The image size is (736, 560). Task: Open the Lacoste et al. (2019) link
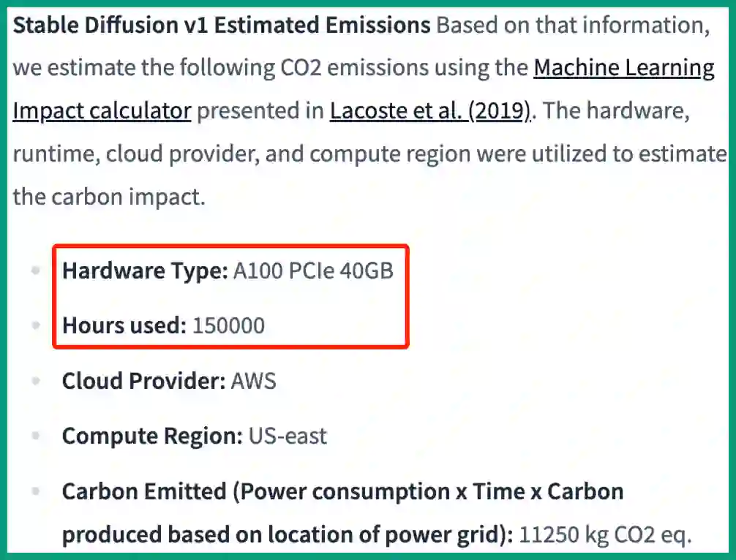tap(429, 111)
